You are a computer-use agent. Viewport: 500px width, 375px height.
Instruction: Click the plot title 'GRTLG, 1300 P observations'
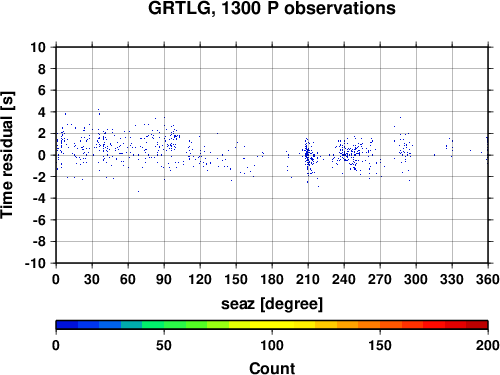(x=272, y=8)
